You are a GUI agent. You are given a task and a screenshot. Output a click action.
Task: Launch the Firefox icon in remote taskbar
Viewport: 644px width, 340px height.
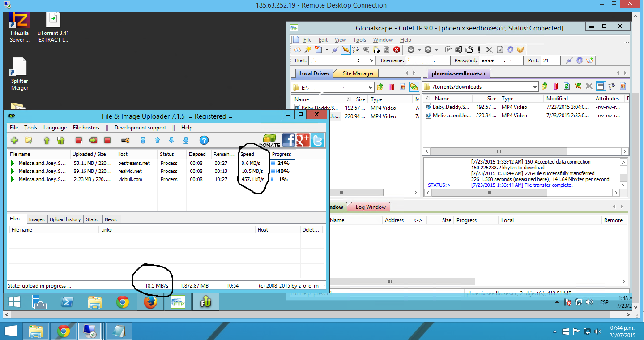pos(150,303)
